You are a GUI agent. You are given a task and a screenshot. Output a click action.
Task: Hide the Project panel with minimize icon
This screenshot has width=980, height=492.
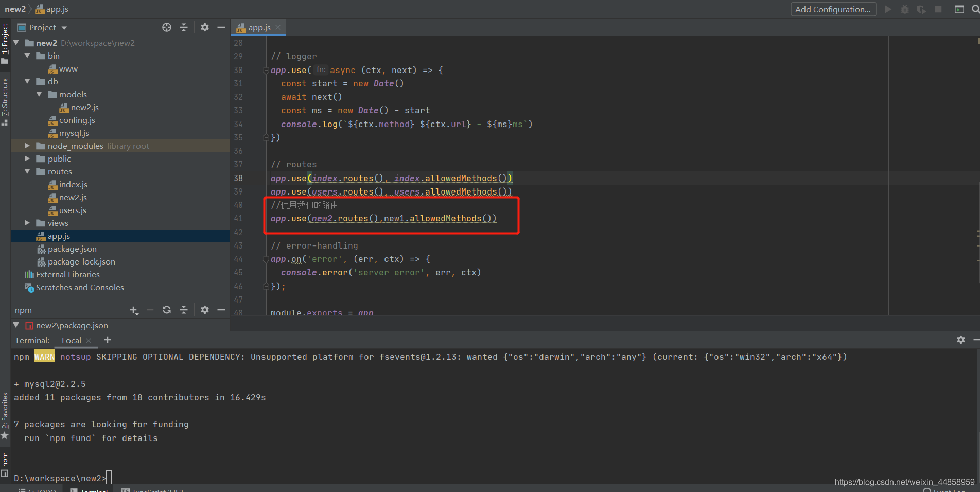221,28
